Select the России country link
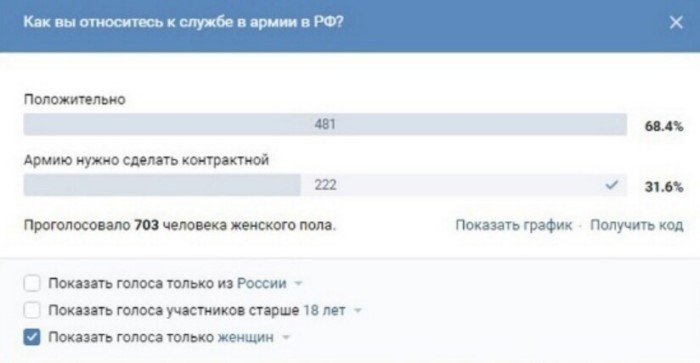700x363 pixels. tap(262, 283)
